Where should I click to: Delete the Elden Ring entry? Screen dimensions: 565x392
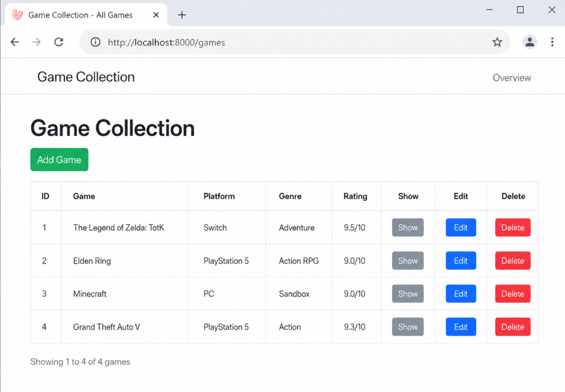coord(513,261)
